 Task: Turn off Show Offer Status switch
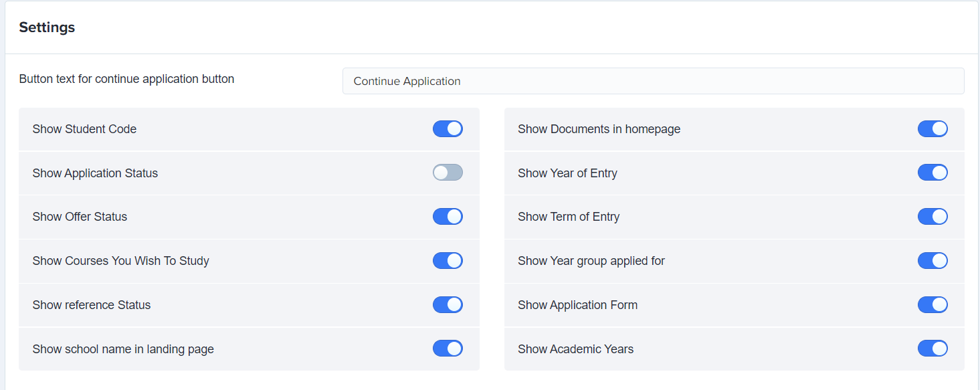(x=448, y=217)
